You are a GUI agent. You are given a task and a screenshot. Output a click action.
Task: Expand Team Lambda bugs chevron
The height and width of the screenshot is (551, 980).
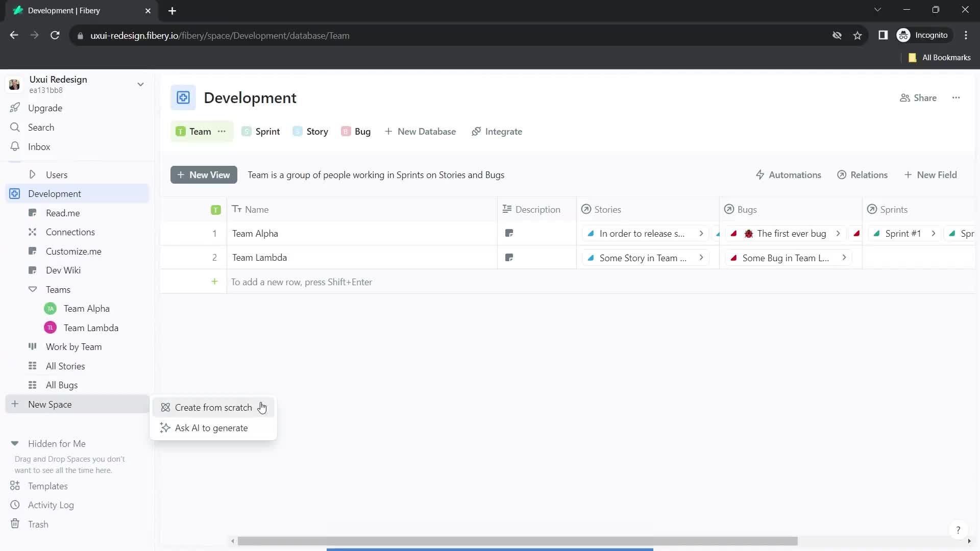pos(845,258)
